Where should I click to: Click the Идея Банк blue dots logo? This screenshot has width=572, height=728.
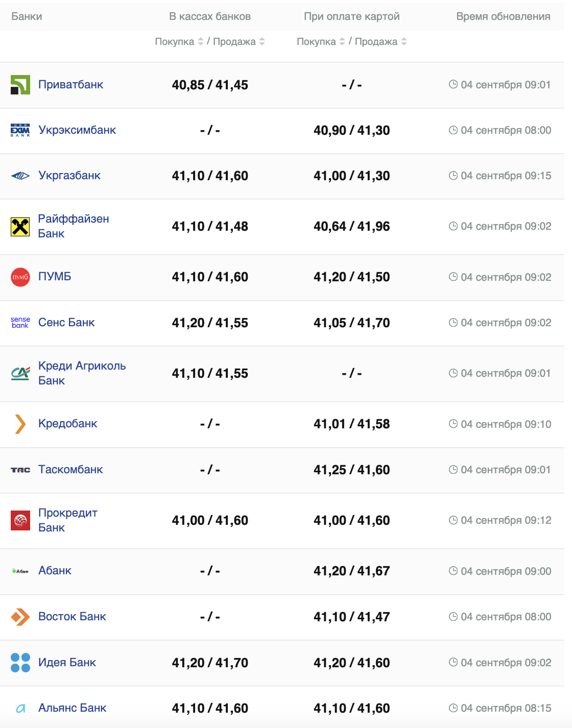point(20,663)
